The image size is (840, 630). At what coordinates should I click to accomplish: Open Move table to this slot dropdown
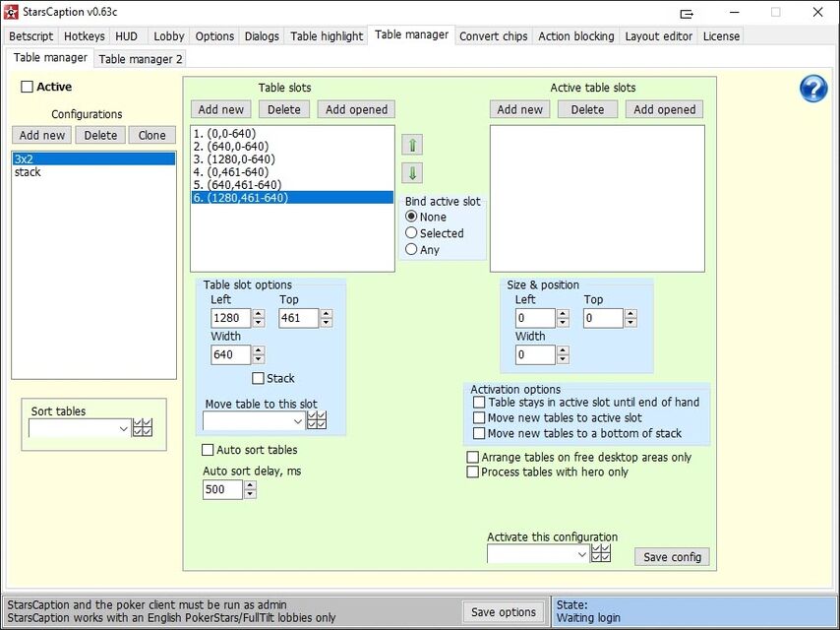point(298,421)
